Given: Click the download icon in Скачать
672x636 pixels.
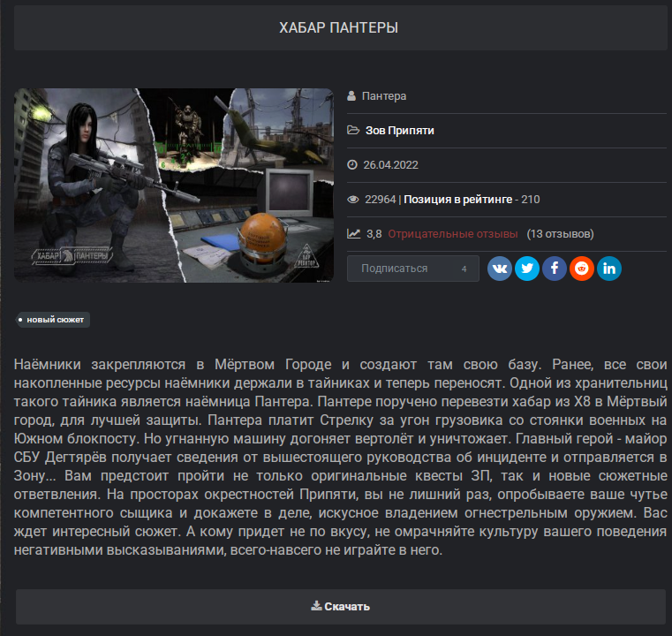Looking at the screenshot, I should [316, 606].
